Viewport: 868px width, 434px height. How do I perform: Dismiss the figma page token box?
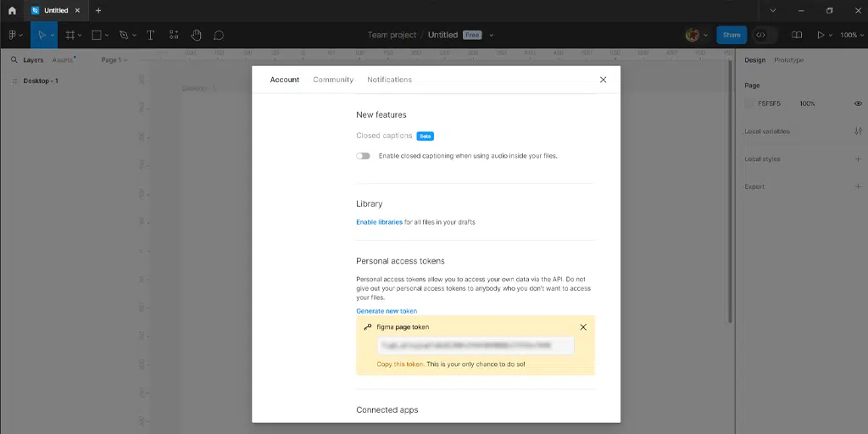click(583, 327)
